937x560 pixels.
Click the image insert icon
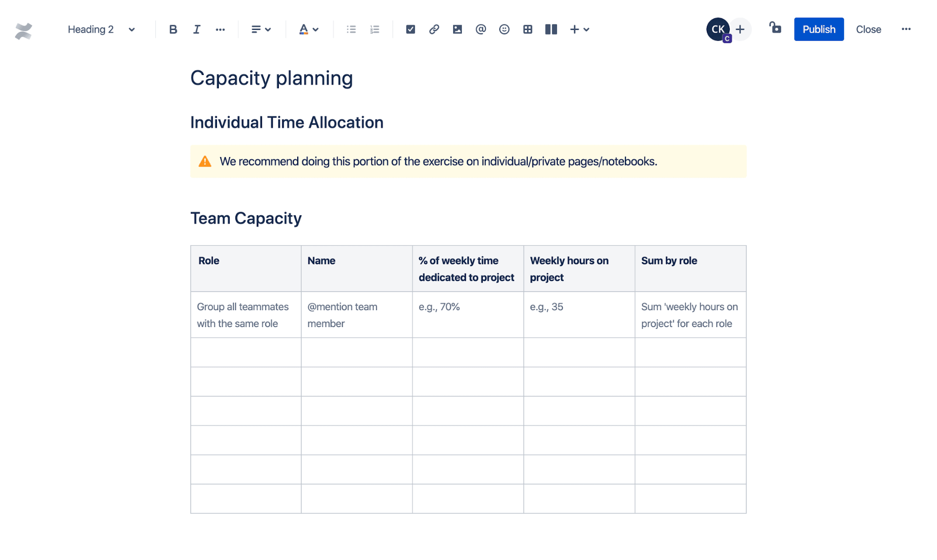pos(456,30)
